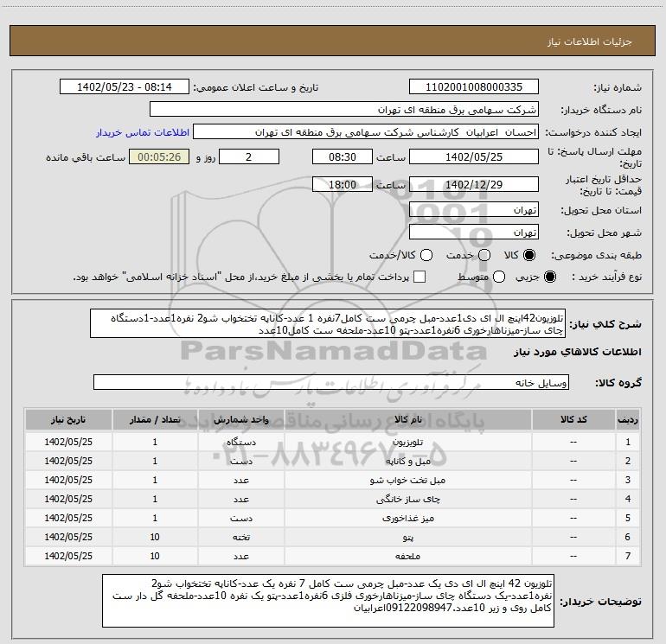Select the کالا radio button
Image resolution: width=666 pixels, height=644 pixels.
pos(529,255)
